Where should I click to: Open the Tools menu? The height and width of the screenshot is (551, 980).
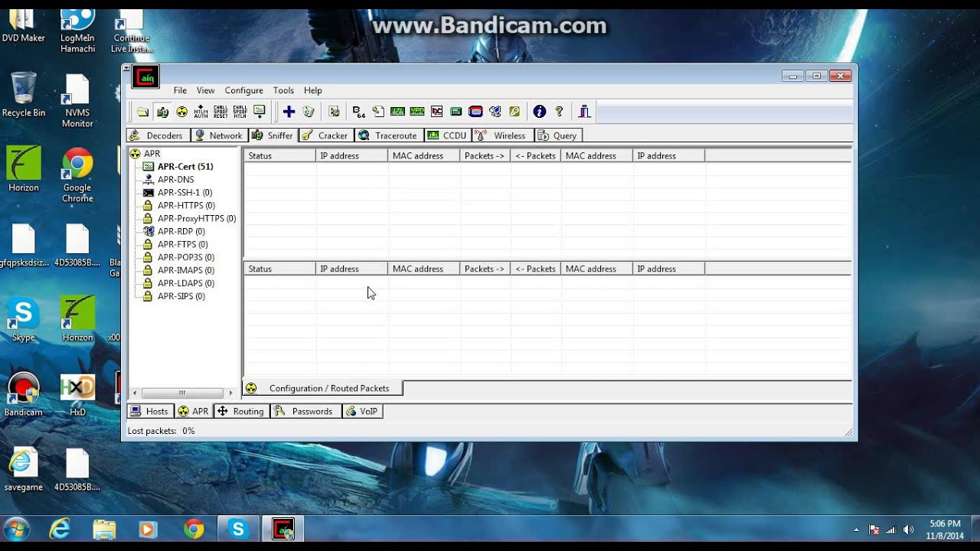point(283,90)
